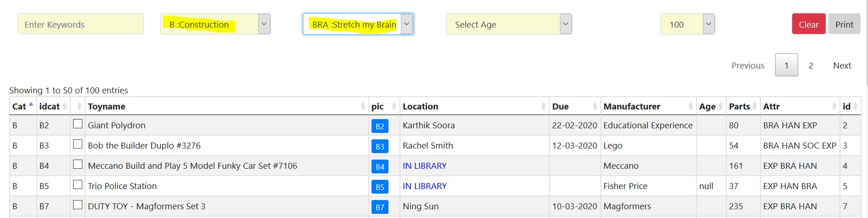Expand the BRA :Stretch my Brain dropdown
The width and height of the screenshot is (868, 218).
tap(358, 24)
